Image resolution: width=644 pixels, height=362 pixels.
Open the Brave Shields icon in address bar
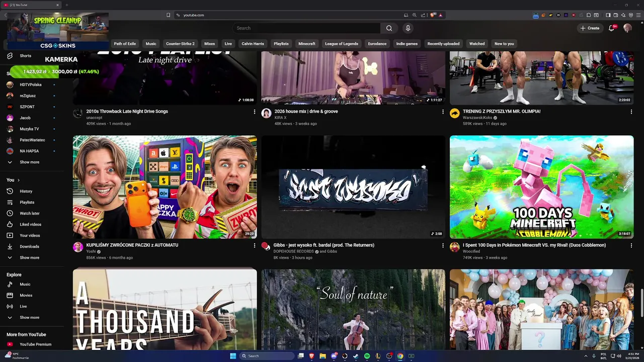[x=434, y=15]
